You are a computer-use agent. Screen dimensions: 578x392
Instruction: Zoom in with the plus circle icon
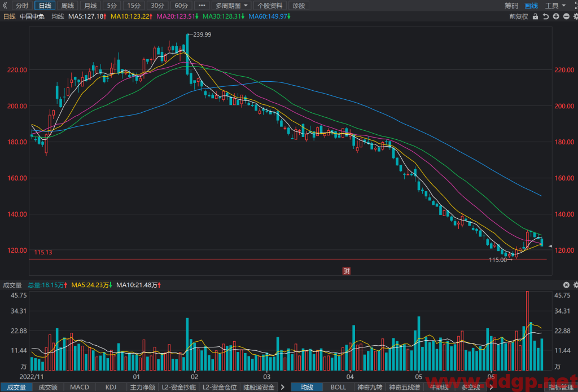coord(556,16)
